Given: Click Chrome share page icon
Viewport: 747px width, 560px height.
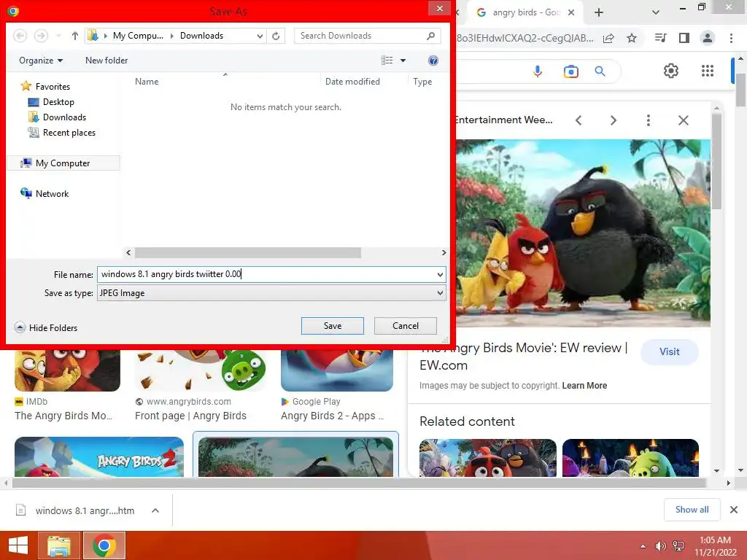Looking at the screenshot, I should coord(608,38).
